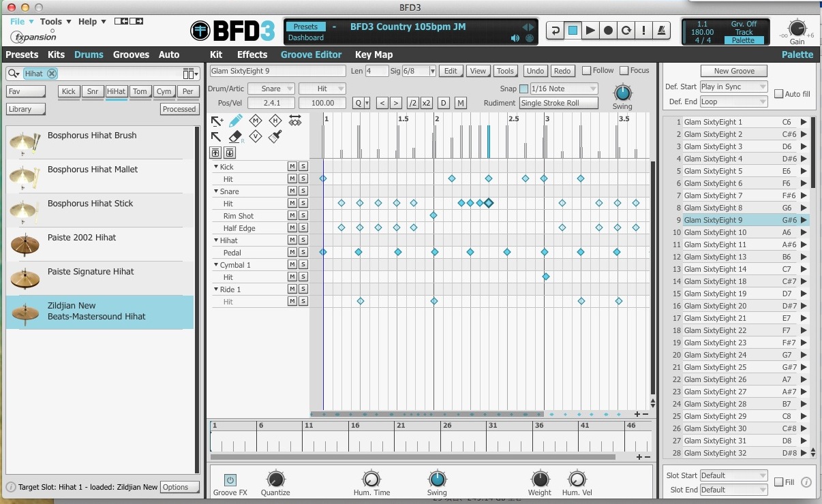Open the Effects tab
822x504 pixels.
[x=252, y=54]
